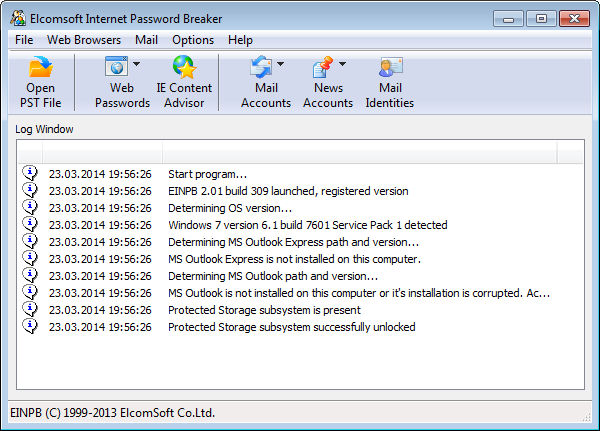Open the Web Browsers menu

pos(84,40)
